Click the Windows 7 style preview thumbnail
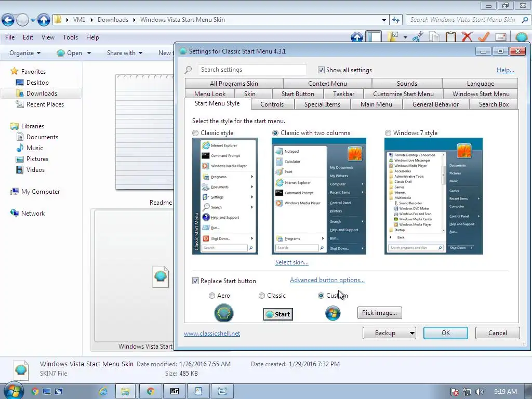The height and width of the screenshot is (399, 532). [x=433, y=196]
